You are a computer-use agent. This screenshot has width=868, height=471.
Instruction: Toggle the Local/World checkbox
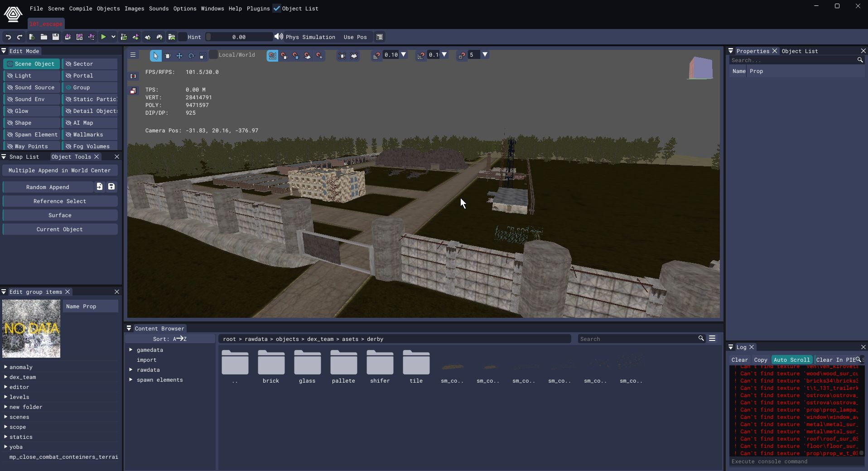(213, 55)
